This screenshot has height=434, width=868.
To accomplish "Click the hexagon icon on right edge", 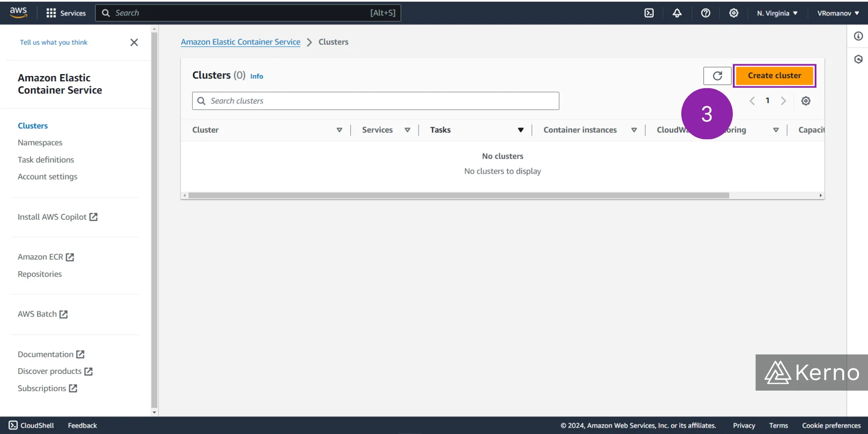I will 858,59.
